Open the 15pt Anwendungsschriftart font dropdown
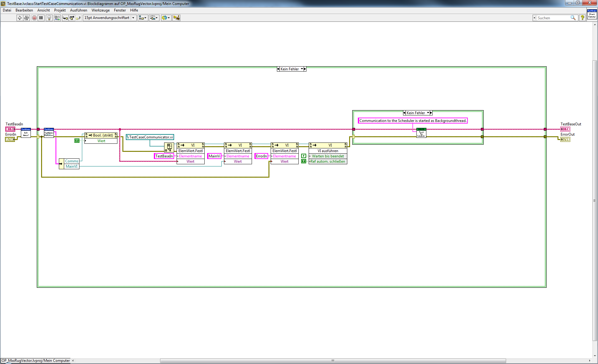 (110, 18)
